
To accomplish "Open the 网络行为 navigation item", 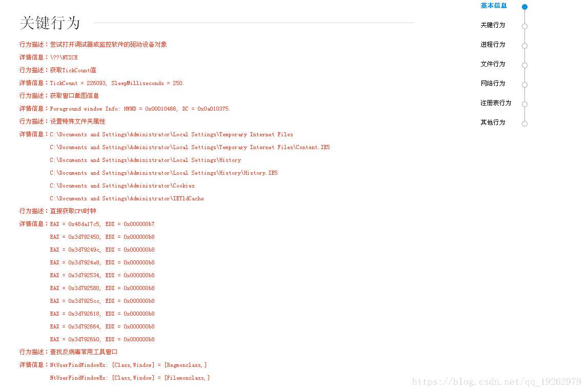I will 493,84.
